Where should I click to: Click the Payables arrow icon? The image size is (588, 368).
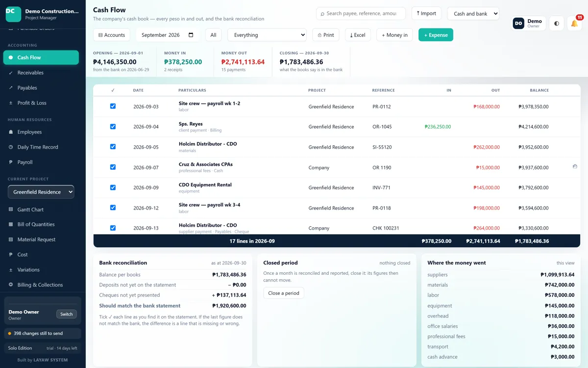pyautogui.click(x=11, y=88)
